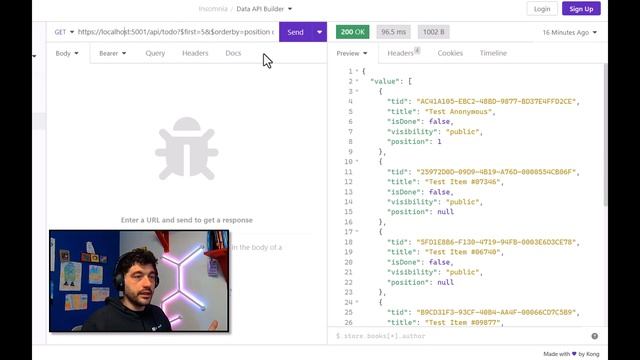This screenshot has height=360, width=640.
Task: Open the Preview mode dropdown
Action: coord(352,53)
